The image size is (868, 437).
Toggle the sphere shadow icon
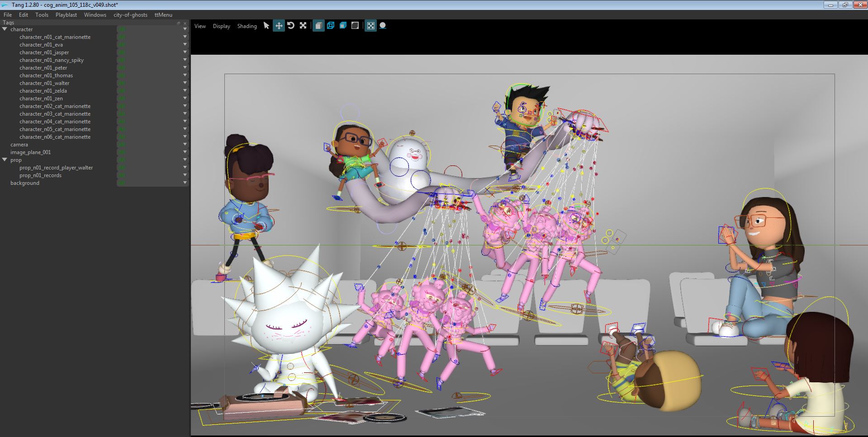coord(383,26)
